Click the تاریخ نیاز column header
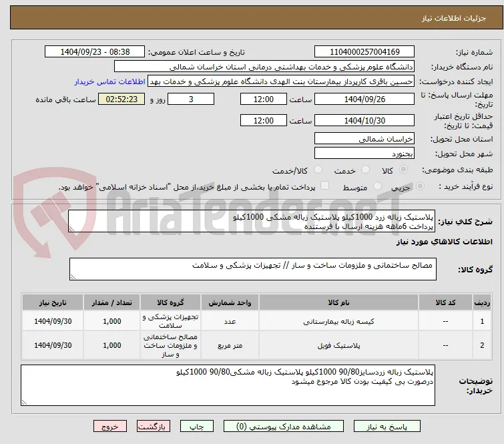The image size is (504, 444). pyautogui.click(x=53, y=302)
